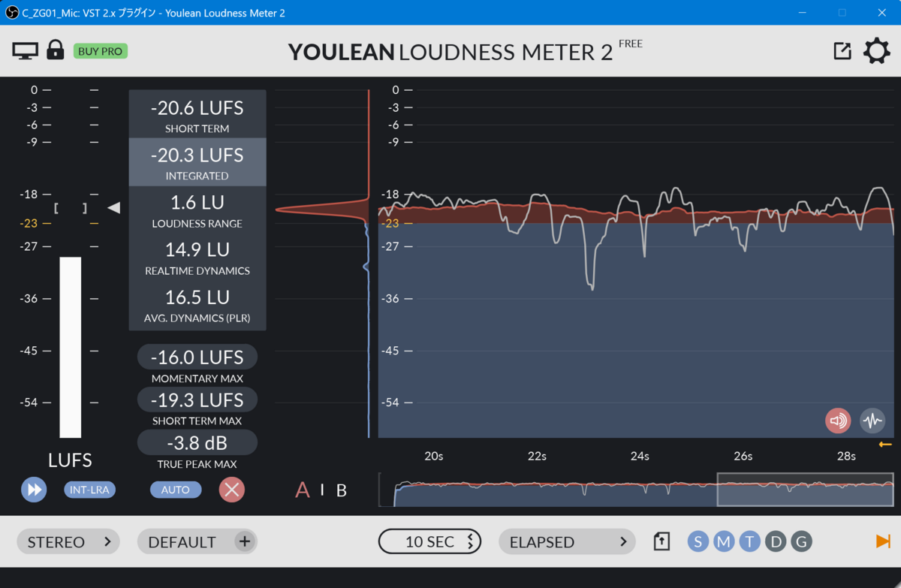Viewport: 901px width, 588px height.
Task: Click the MOMENTARY MAX -16.0 LUFS readout
Action: tap(197, 357)
